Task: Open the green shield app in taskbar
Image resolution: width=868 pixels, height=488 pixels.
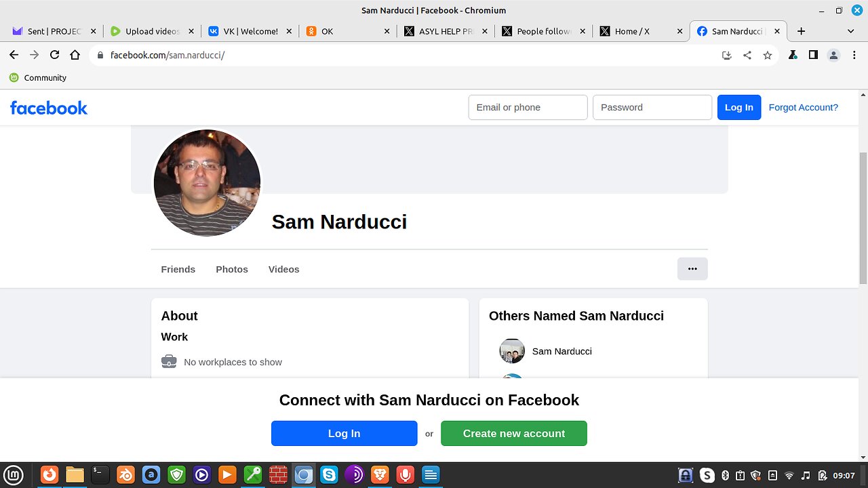Action: coord(176,475)
